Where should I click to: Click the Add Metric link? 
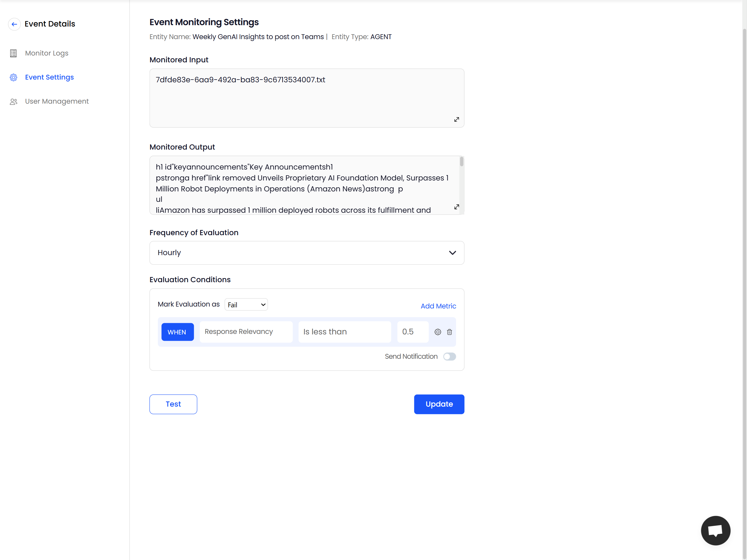click(438, 306)
